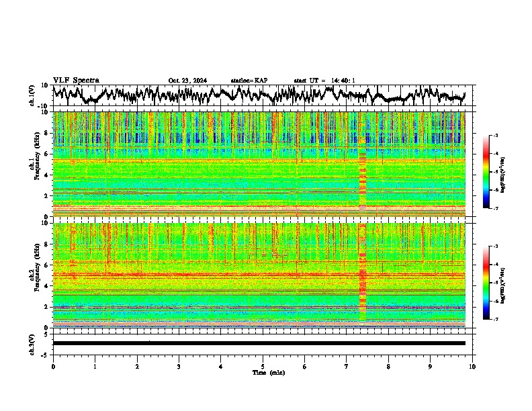Screen dimensions: 532x411
Task: Click the ch.1 "Frequency (kHz)" axis label
Action: (37, 156)
